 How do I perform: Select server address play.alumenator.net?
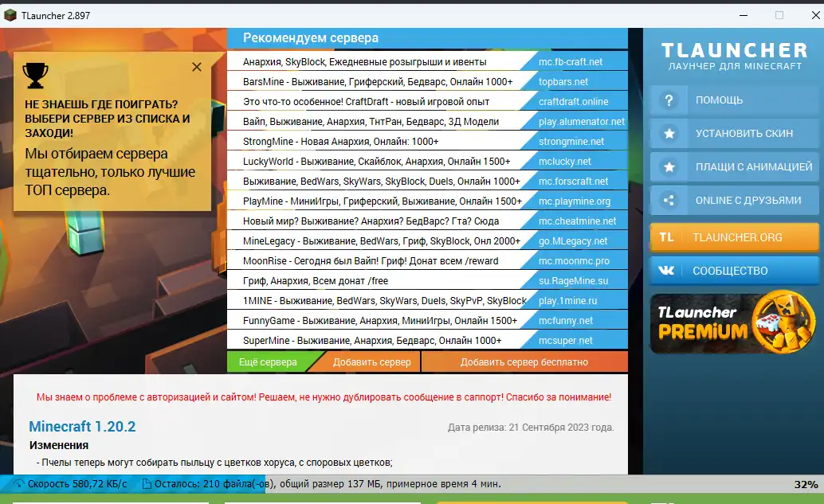[x=582, y=122]
